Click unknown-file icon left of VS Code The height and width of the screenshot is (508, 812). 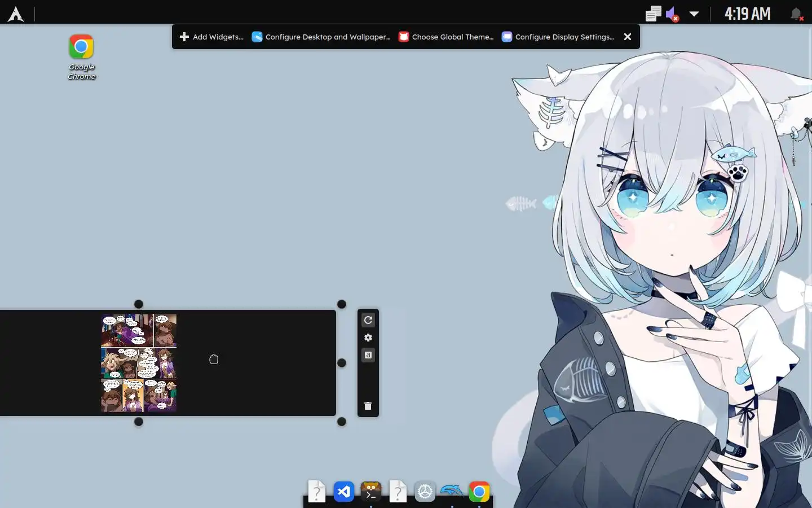[316, 492]
